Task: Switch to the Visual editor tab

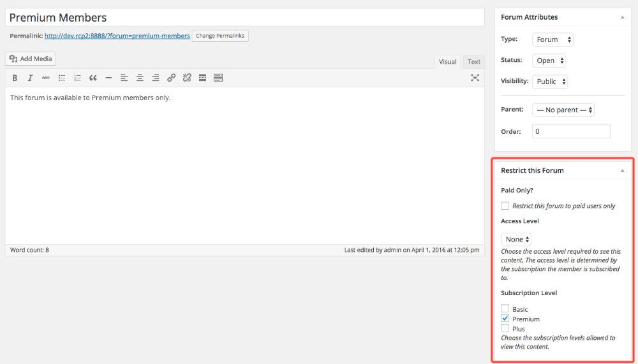Action: coord(448,62)
